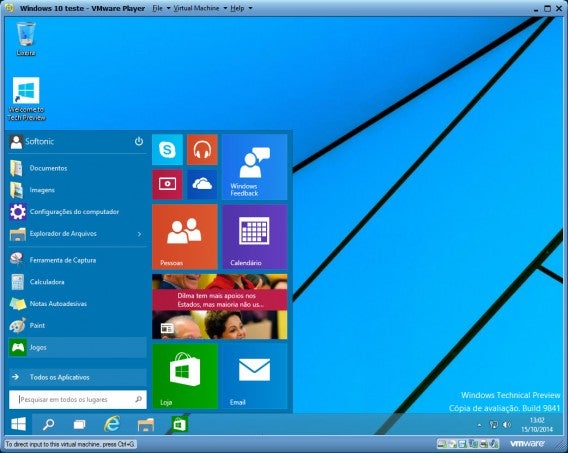Open File Explorer from the taskbar
Image resolution: width=568 pixels, height=453 pixels.
tap(146, 424)
